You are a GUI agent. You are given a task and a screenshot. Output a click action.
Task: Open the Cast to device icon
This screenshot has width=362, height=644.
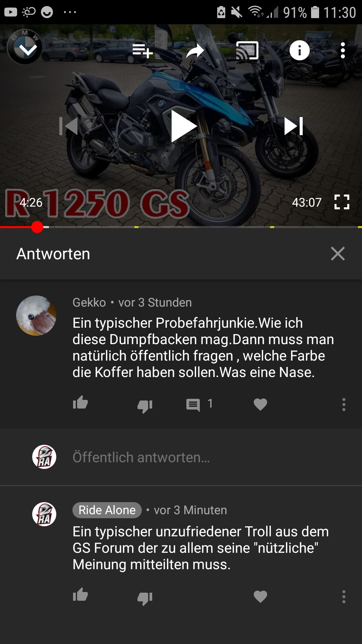pyautogui.click(x=247, y=51)
